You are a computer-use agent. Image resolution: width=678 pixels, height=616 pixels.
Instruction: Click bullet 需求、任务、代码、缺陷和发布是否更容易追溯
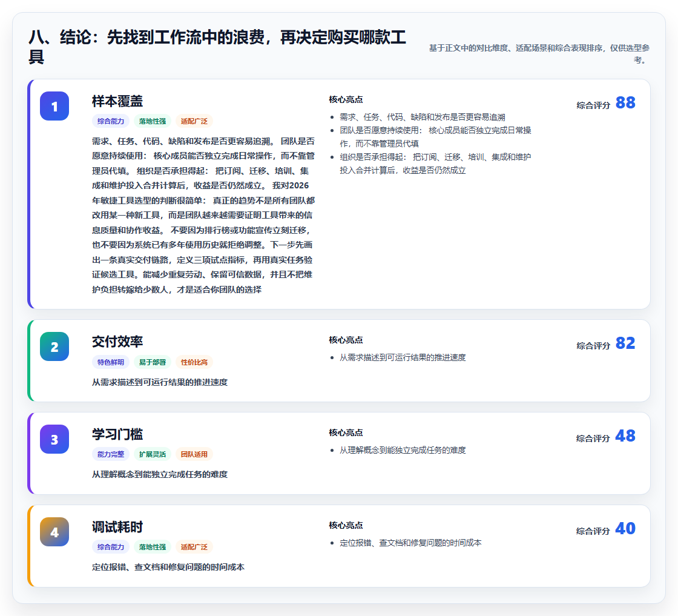(423, 118)
